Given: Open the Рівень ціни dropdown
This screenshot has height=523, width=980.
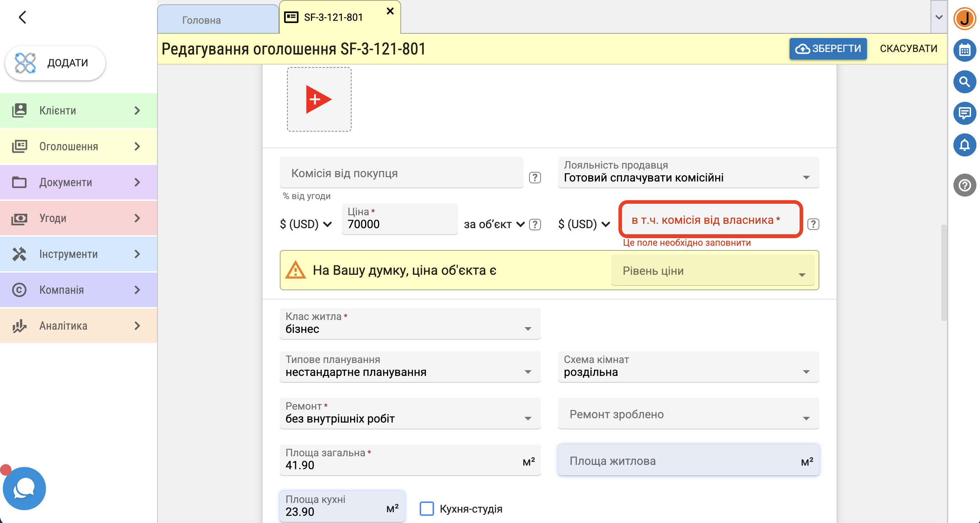Looking at the screenshot, I should tap(712, 270).
